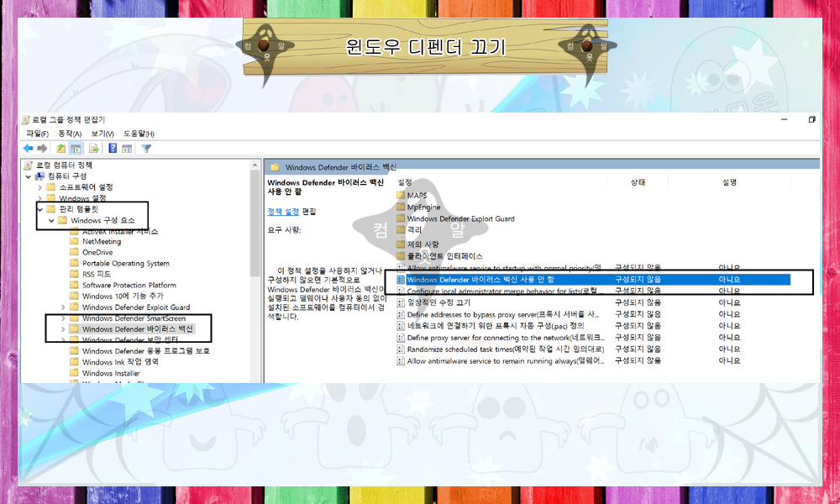Click the OneDrive folder icon in tree
This screenshot has width=840, height=504.
[74, 252]
